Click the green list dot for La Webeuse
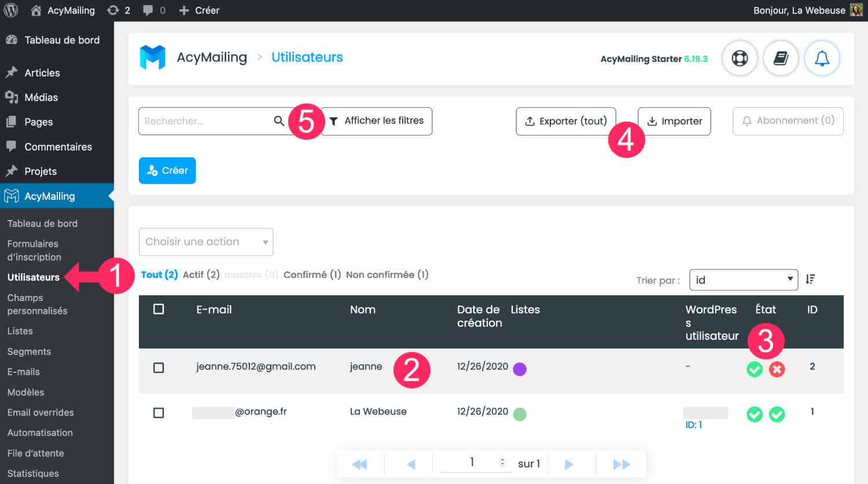Screen dimensions: 868x484 pos(520,414)
